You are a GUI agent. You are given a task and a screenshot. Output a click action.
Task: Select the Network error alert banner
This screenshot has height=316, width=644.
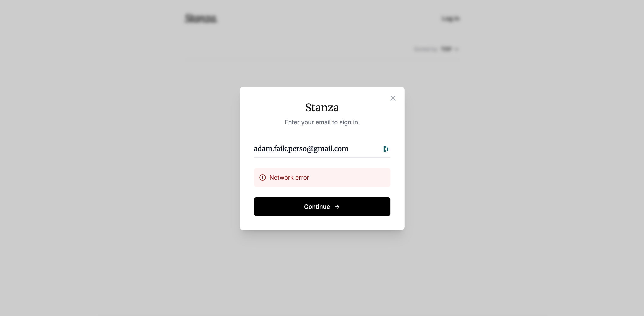322,178
